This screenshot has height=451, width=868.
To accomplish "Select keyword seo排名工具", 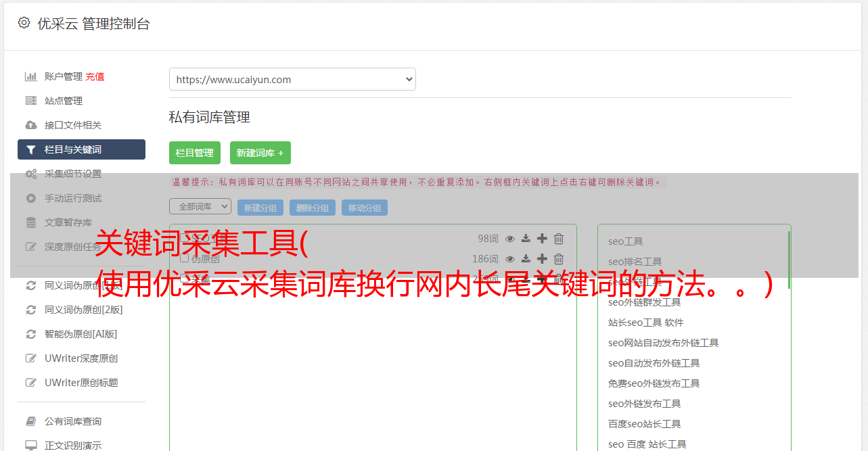I will pos(635,262).
